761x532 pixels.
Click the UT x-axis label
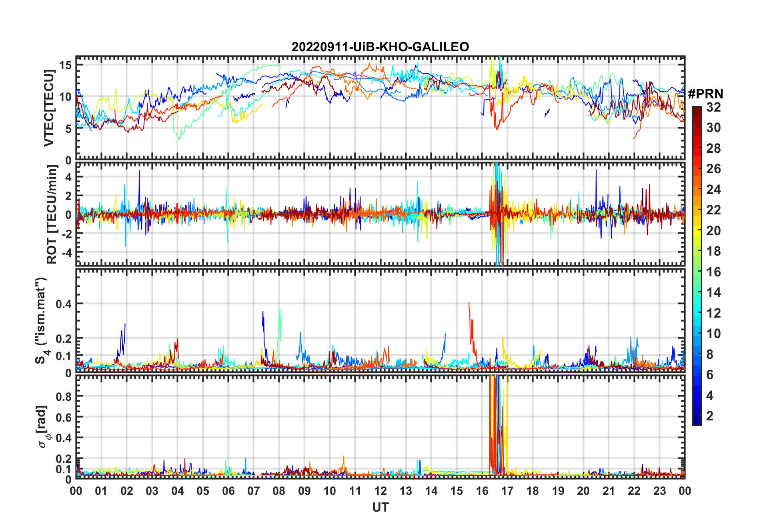click(380, 507)
